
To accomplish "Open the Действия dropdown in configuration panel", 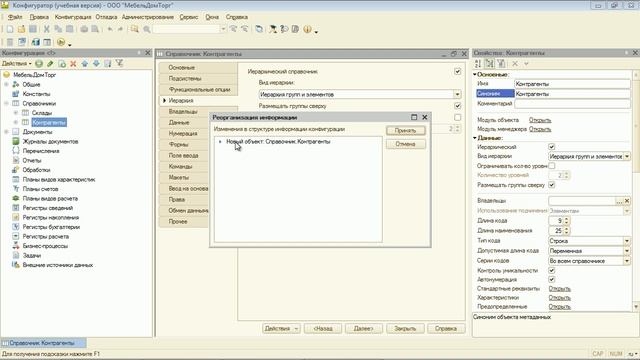I will tap(16, 64).
